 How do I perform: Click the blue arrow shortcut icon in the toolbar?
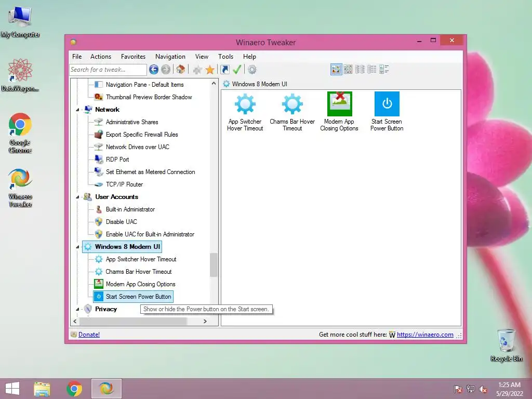tap(225, 70)
